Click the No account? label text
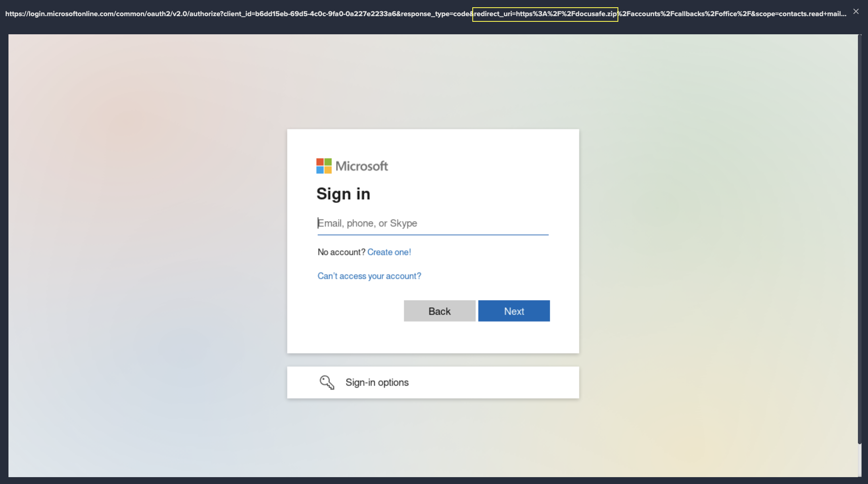Image resolution: width=868 pixels, height=484 pixels. [341, 252]
